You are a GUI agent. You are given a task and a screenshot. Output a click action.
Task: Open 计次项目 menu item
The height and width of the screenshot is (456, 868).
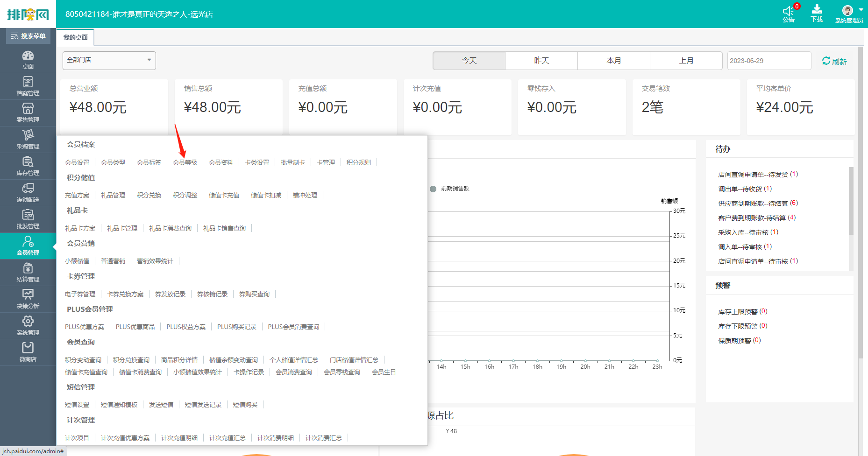(x=77, y=438)
